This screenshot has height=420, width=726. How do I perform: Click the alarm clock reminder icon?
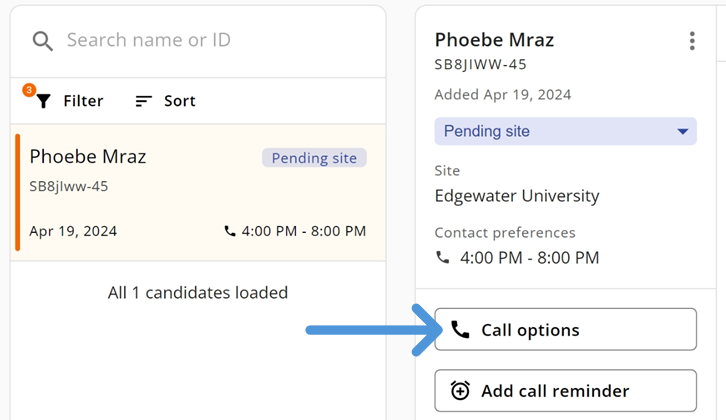460,391
